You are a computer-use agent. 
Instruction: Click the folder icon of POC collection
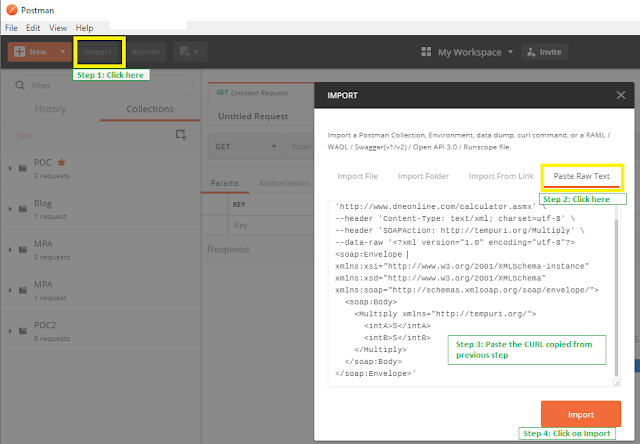click(23, 168)
